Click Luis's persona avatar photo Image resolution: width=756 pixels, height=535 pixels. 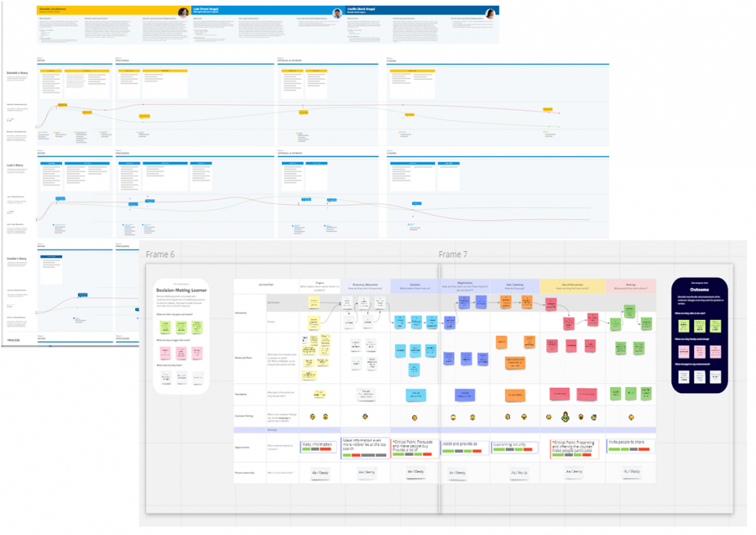[337, 13]
